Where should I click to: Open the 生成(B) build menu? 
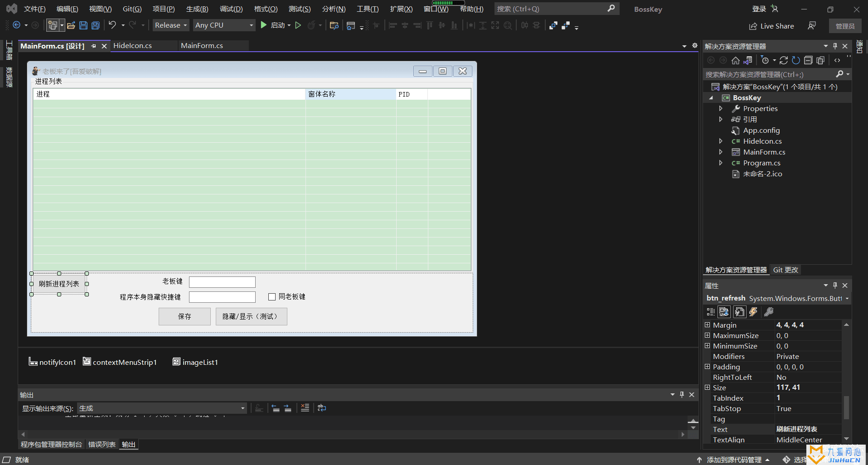(x=197, y=9)
